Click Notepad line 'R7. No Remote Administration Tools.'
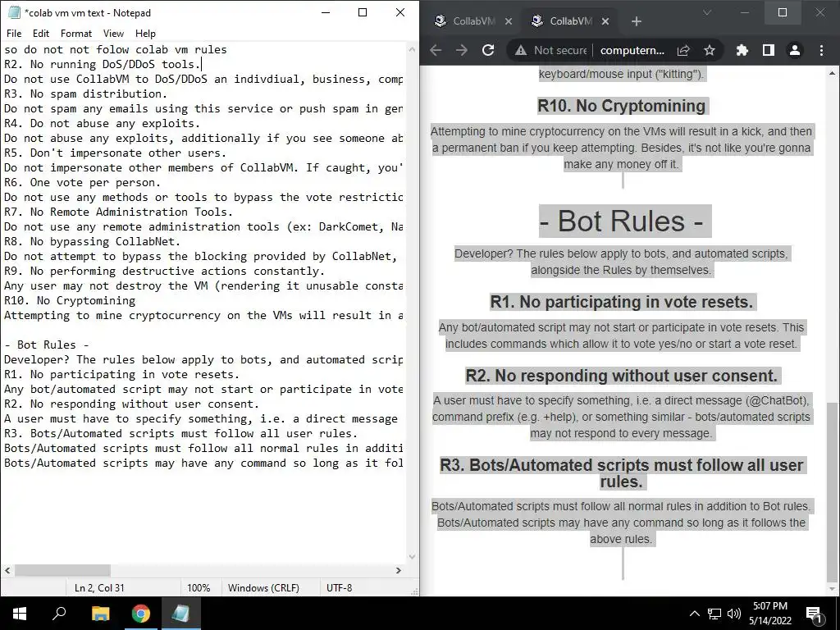Viewport: 840px width, 630px height. [x=118, y=212]
